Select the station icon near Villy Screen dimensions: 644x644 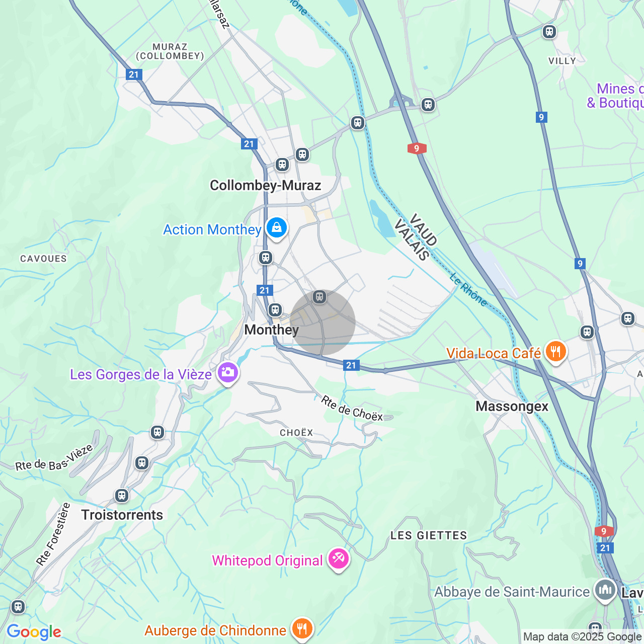click(x=549, y=32)
